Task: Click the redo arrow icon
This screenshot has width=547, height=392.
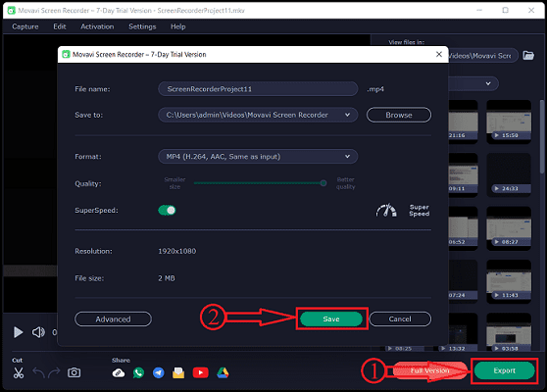Action: point(54,372)
